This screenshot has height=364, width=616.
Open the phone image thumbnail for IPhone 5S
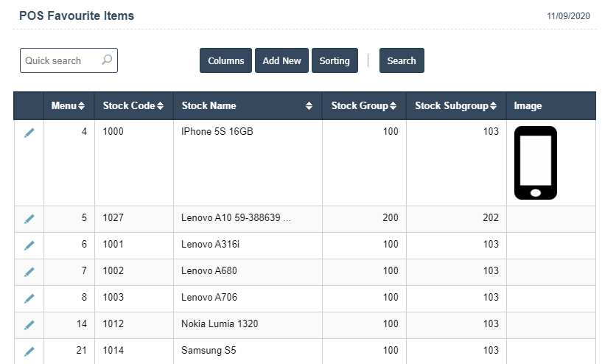coord(536,163)
